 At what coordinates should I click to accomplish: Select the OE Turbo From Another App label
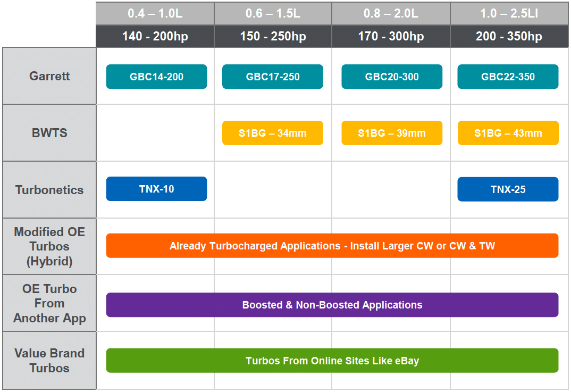coord(49,303)
